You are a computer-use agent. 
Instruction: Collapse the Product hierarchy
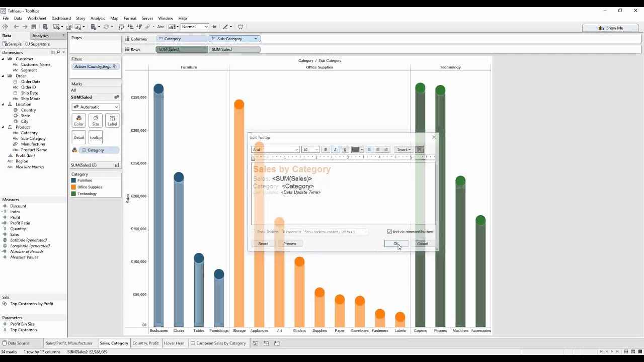[x=4, y=127]
